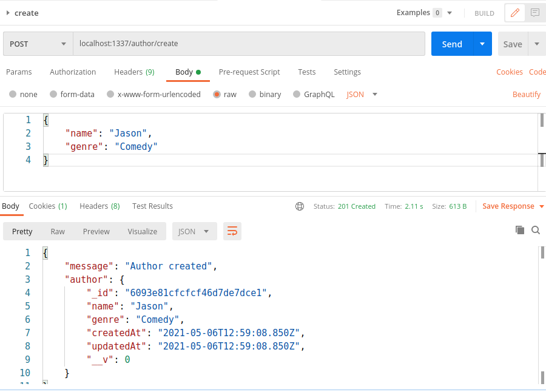Screen dimensions: 546x392
Task: Toggle line wrapping in the response viewer
Action: (232, 231)
